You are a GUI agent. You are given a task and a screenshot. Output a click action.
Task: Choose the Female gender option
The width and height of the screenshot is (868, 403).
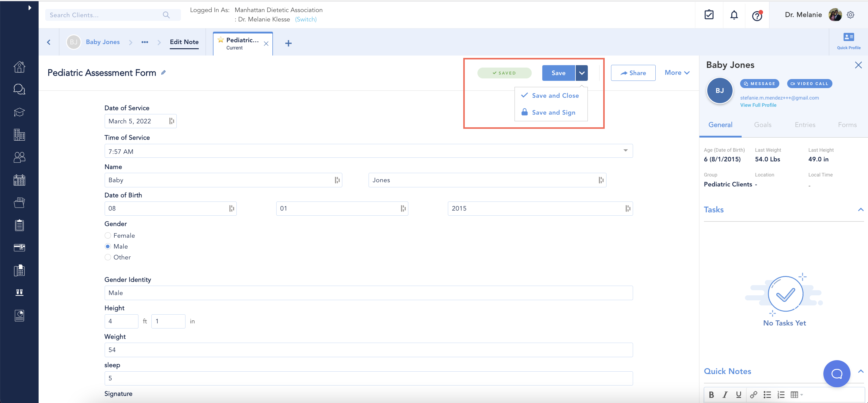coord(108,235)
